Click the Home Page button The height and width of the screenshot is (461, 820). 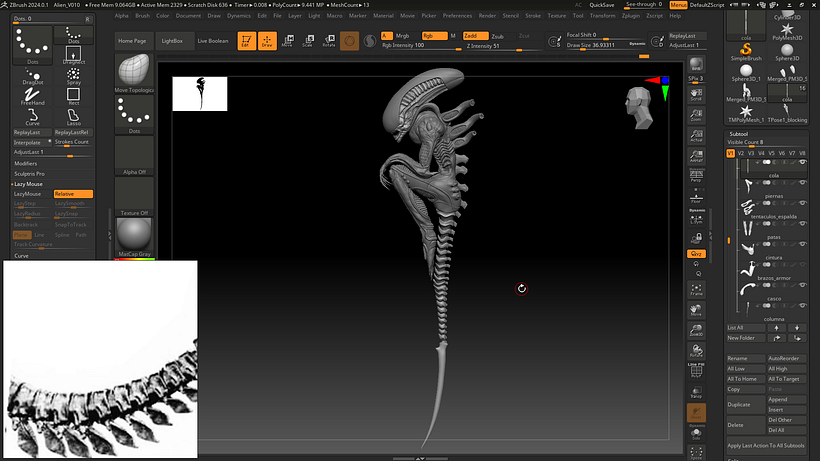(132, 41)
